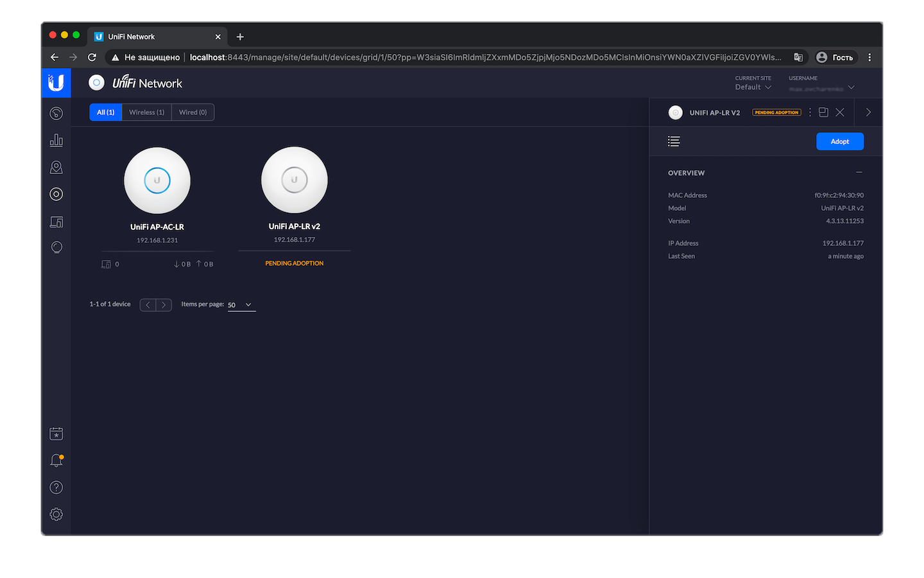
Task: Click the Ubiquiti logo in sidebar
Action: point(56,83)
